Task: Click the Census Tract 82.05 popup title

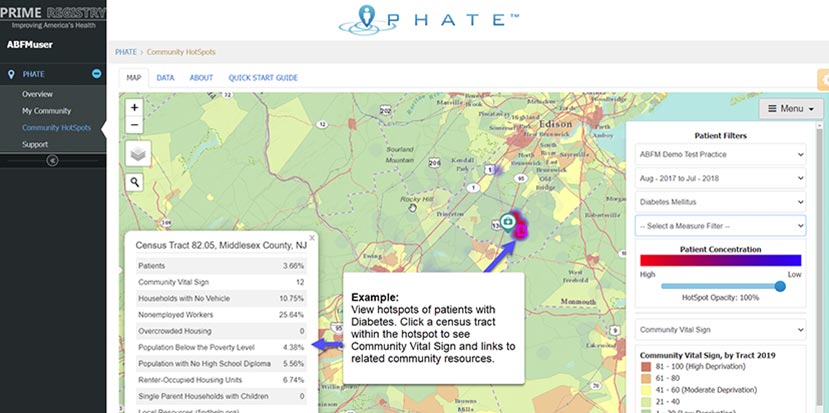Action: pos(221,245)
